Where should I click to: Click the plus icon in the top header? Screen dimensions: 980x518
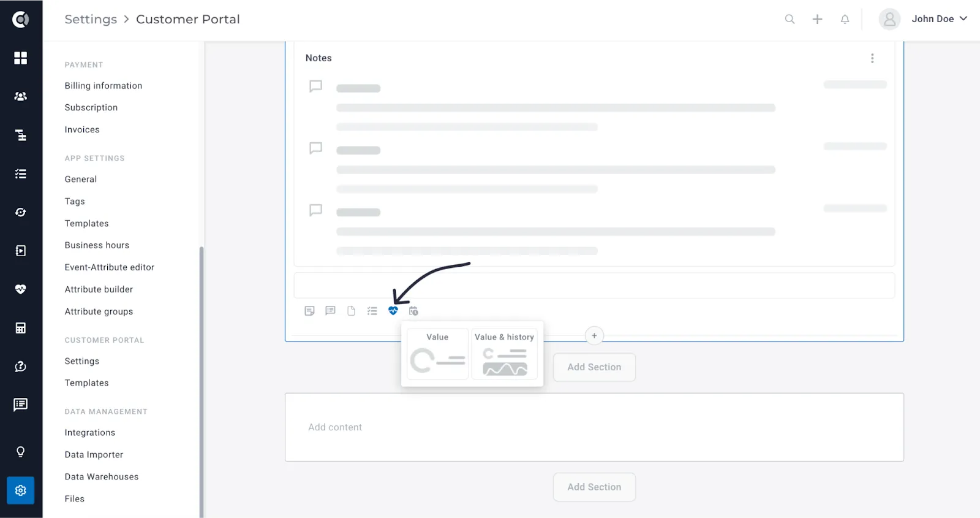pyautogui.click(x=818, y=19)
